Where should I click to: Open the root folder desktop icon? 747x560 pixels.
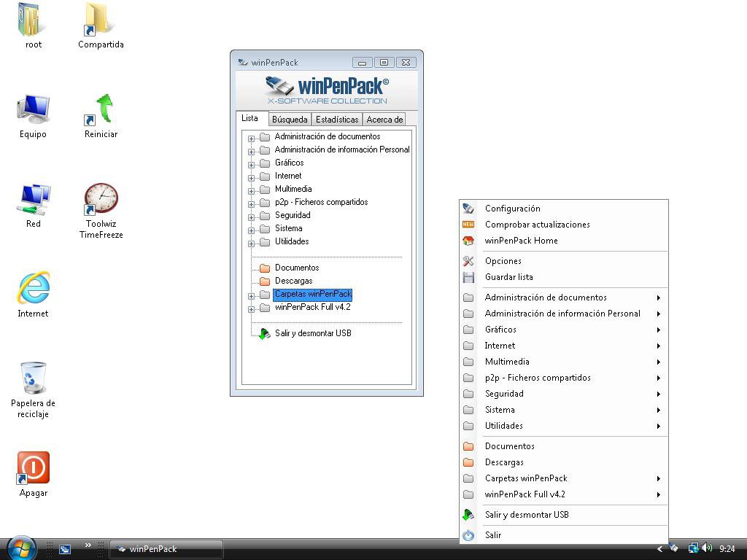point(33,20)
